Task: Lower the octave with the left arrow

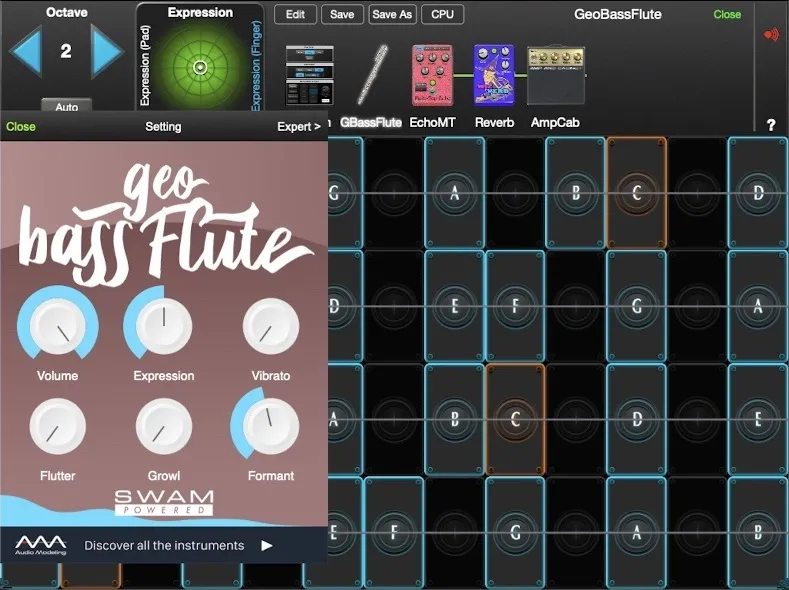Action: 26,51
